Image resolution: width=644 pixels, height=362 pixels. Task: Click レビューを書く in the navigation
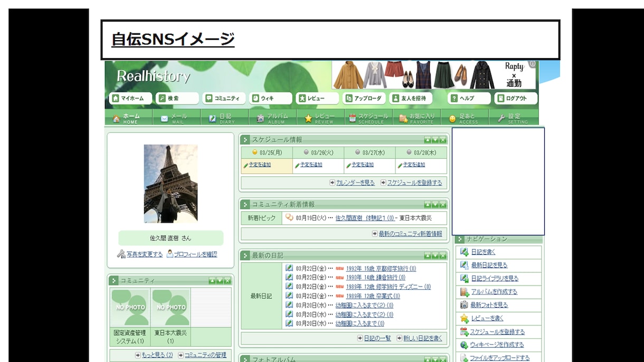pyautogui.click(x=487, y=319)
